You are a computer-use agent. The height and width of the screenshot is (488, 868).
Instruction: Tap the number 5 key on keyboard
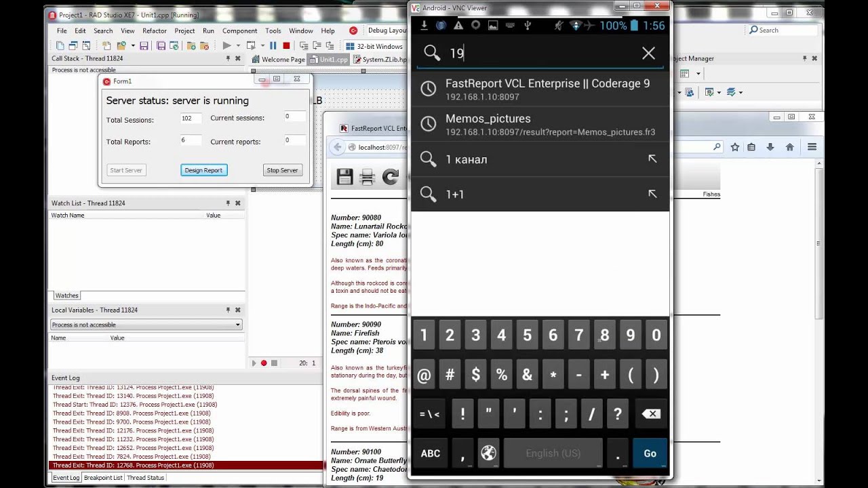(527, 335)
